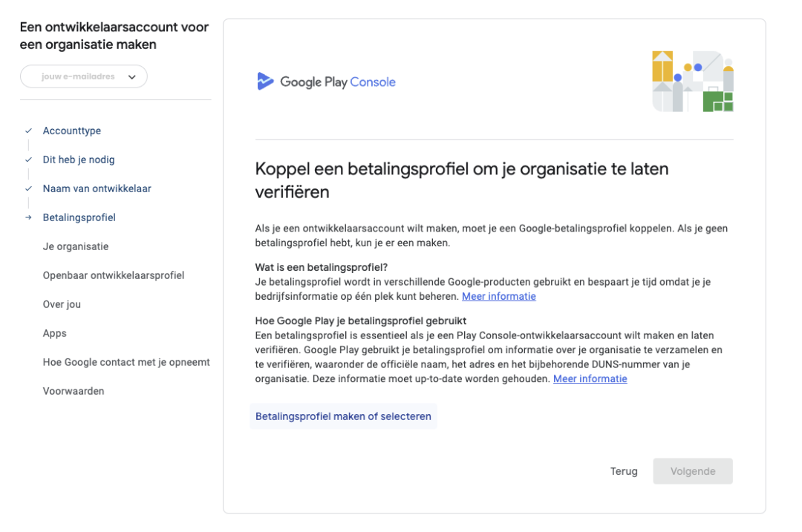Click the Wat is een betalingsprofiel? subheading
The width and height of the screenshot is (802, 532).
coord(322,267)
